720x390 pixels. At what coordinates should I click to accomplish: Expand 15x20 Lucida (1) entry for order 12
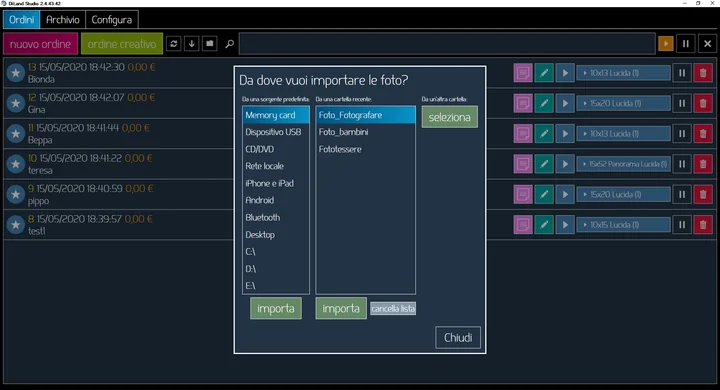point(624,103)
